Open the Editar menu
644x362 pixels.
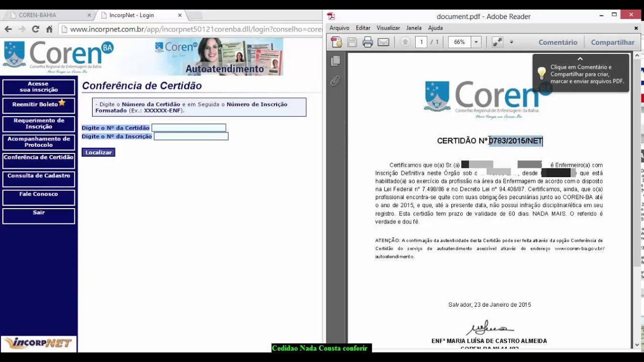(363, 28)
